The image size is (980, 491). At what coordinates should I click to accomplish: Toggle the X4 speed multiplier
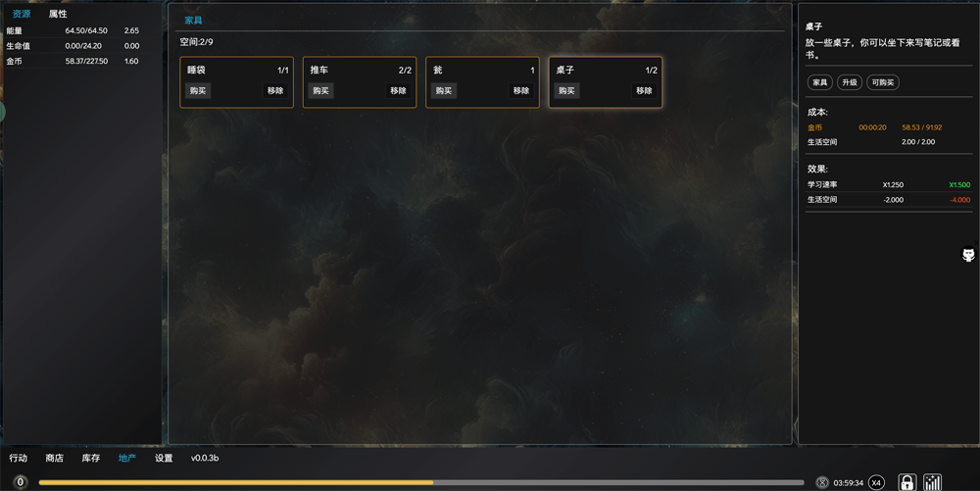point(876,482)
